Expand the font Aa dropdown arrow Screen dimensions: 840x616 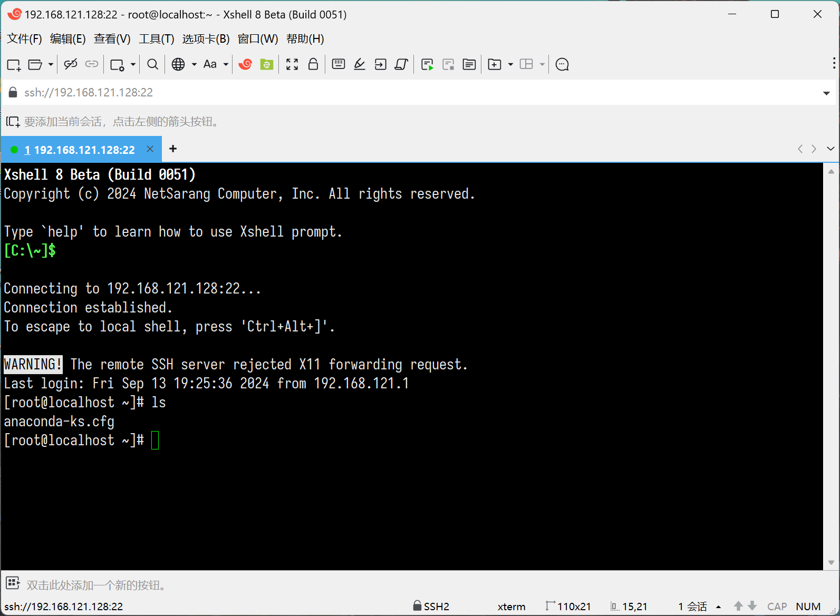[x=226, y=64]
